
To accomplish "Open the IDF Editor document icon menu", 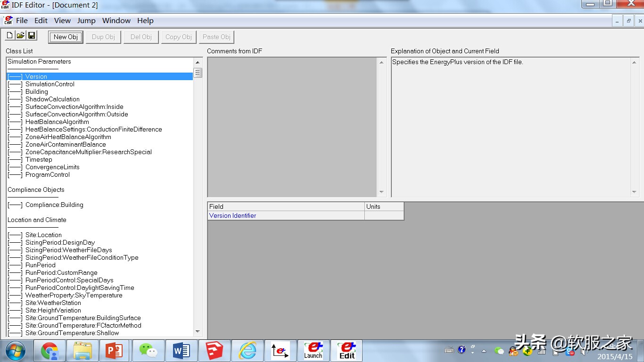I will (8, 21).
